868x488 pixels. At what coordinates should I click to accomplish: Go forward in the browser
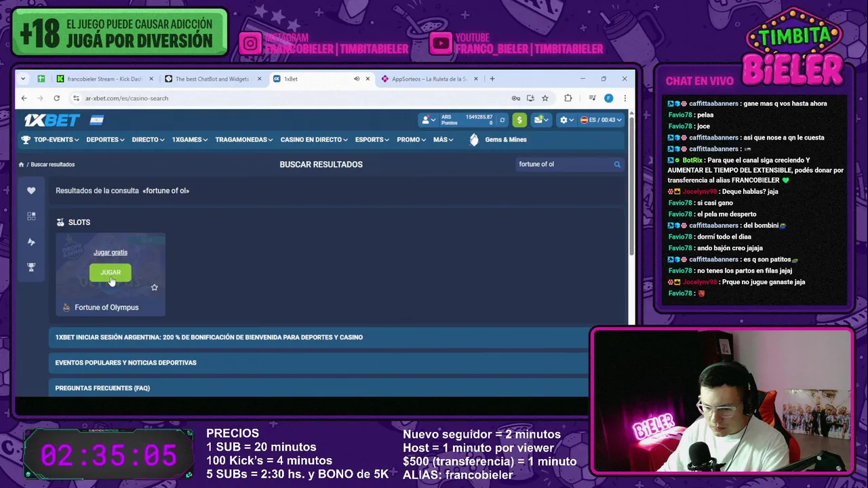[40, 98]
